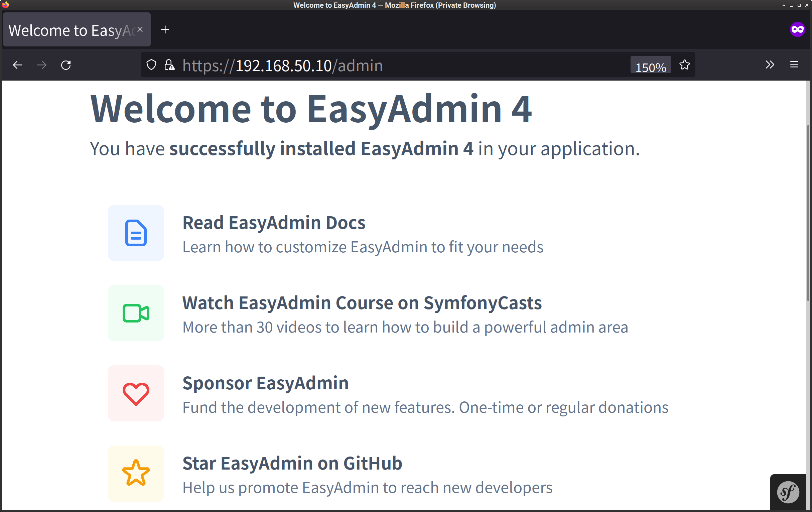The height and width of the screenshot is (512, 812).
Task: Bookmark this page with the star icon
Action: click(685, 65)
